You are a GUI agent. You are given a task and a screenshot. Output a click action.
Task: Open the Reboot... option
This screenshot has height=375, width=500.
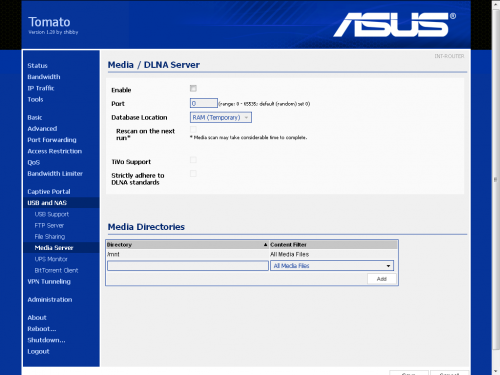click(42, 329)
